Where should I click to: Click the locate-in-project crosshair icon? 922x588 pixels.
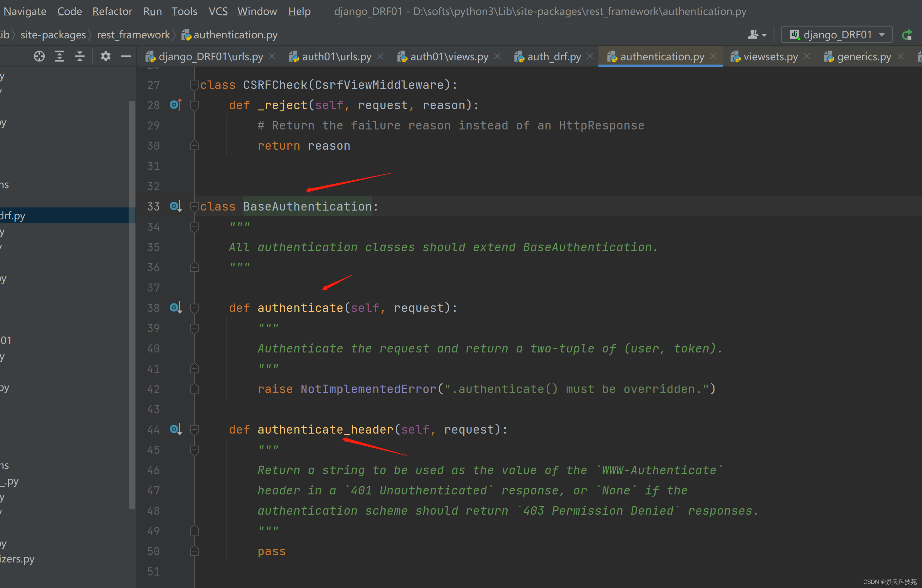(39, 57)
